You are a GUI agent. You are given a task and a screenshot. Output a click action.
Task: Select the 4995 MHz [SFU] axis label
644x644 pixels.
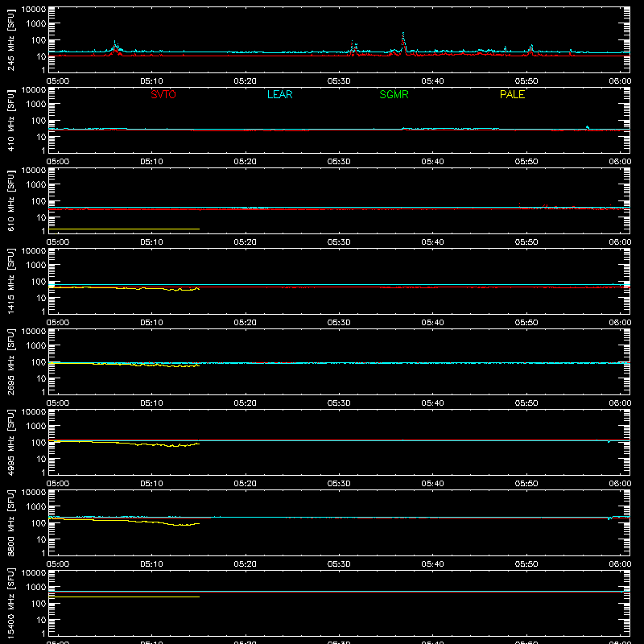(10, 442)
